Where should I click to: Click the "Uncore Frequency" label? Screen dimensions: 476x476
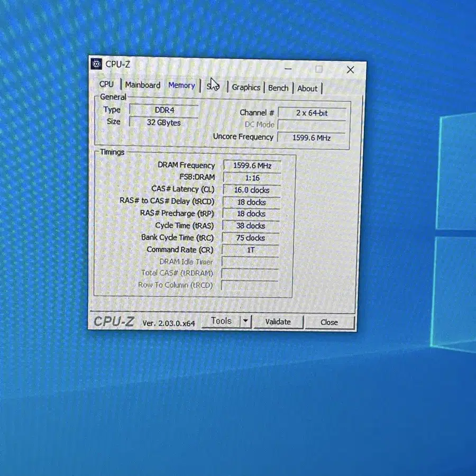click(243, 136)
